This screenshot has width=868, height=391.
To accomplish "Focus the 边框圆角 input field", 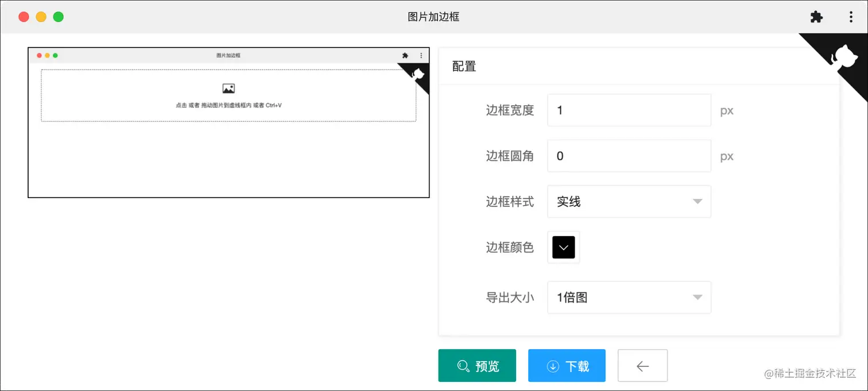I will tap(629, 156).
